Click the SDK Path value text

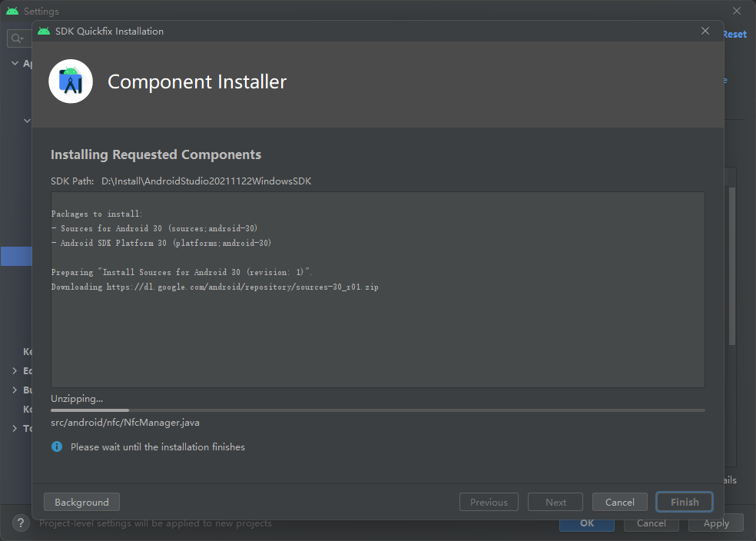coord(207,181)
